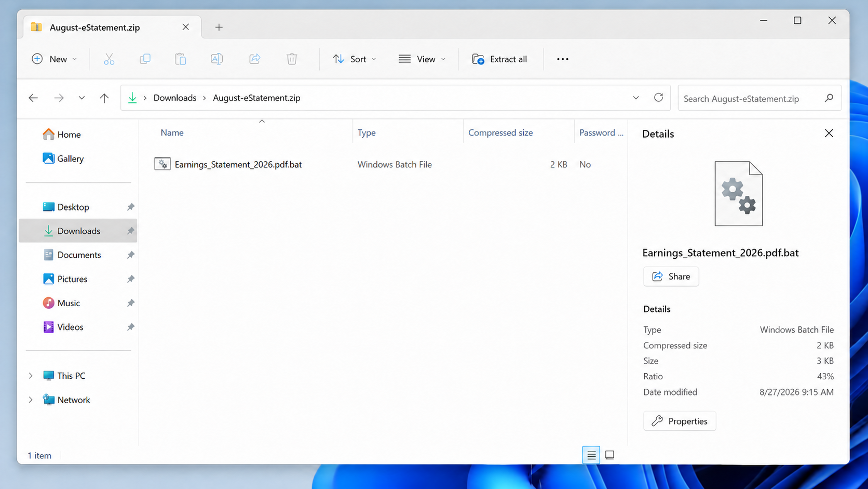Select Network in navigation pane
Viewport: 868px width, 489px height.
click(x=74, y=400)
